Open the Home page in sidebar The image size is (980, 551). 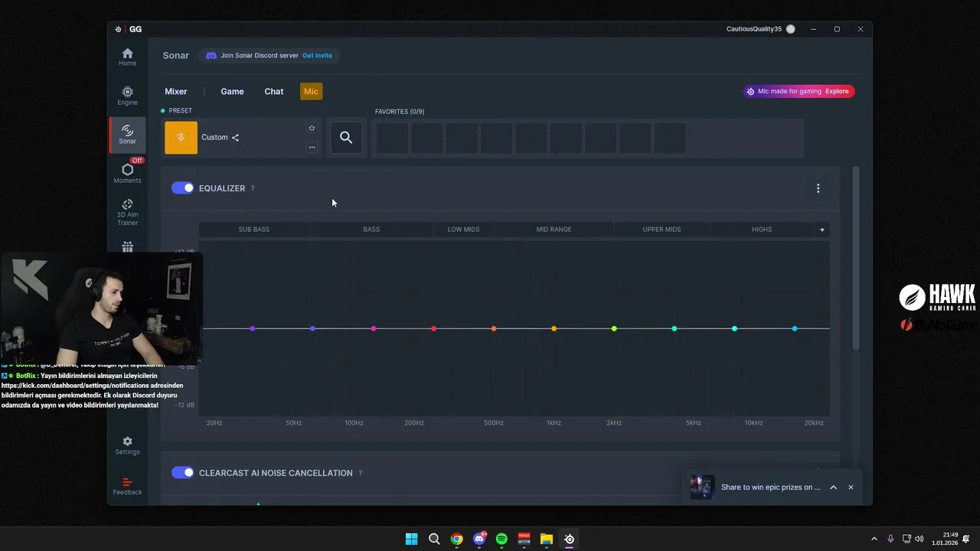tap(127, 57)
